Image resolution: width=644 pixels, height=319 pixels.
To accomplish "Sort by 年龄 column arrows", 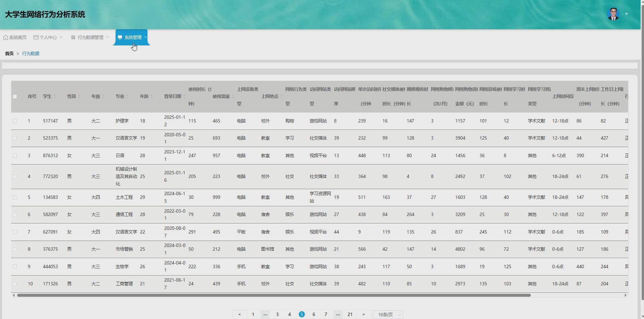I will click(152, 97).
